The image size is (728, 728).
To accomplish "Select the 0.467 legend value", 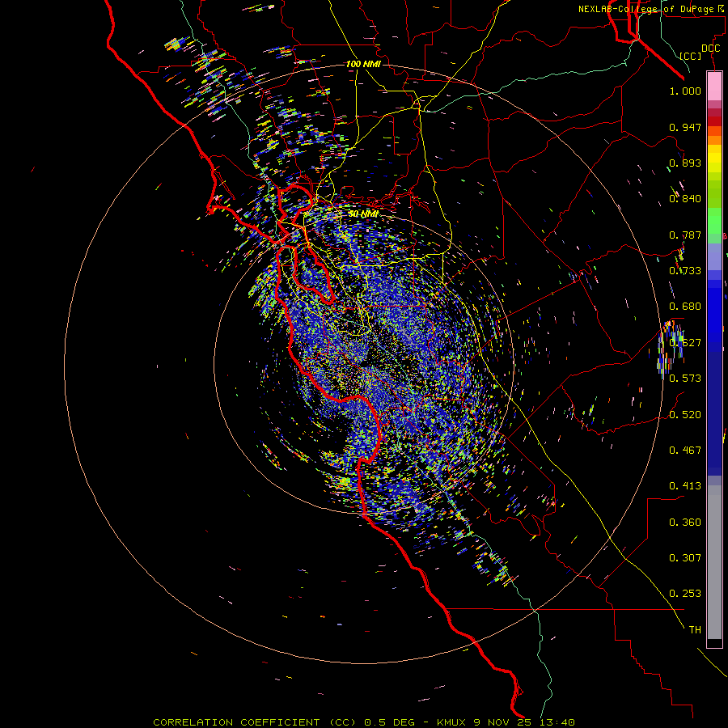I will click(685, 451).
